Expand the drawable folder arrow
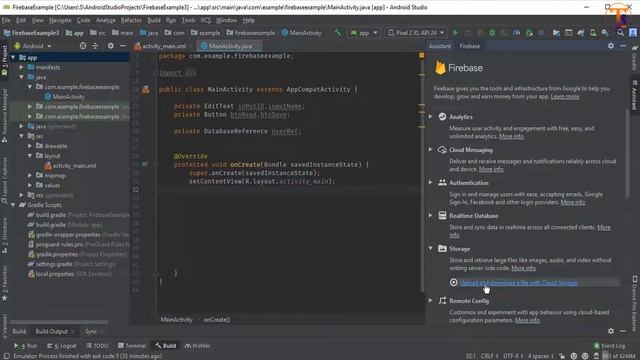This screenshot has height=360, width=640. [30, 146]
